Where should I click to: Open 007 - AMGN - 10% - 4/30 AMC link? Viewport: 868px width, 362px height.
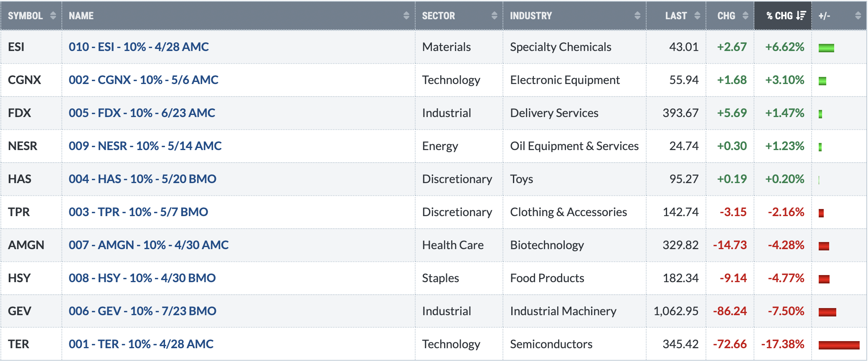pyautogui.click(x=149, y=245)
